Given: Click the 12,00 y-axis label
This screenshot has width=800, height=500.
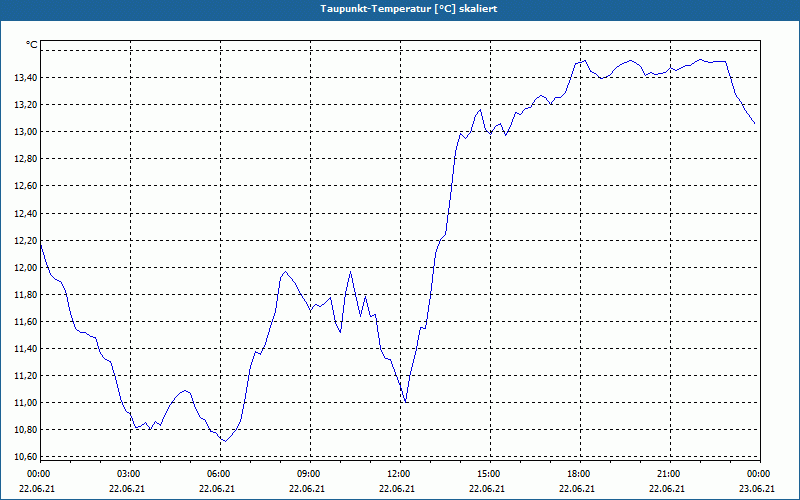Looking at the screenshot, I should [x=25, y=267].
